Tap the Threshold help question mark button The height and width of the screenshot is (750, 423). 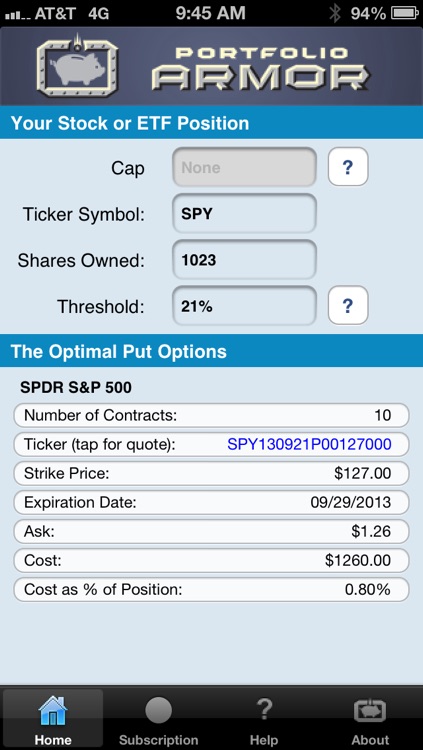pos(348,305)
